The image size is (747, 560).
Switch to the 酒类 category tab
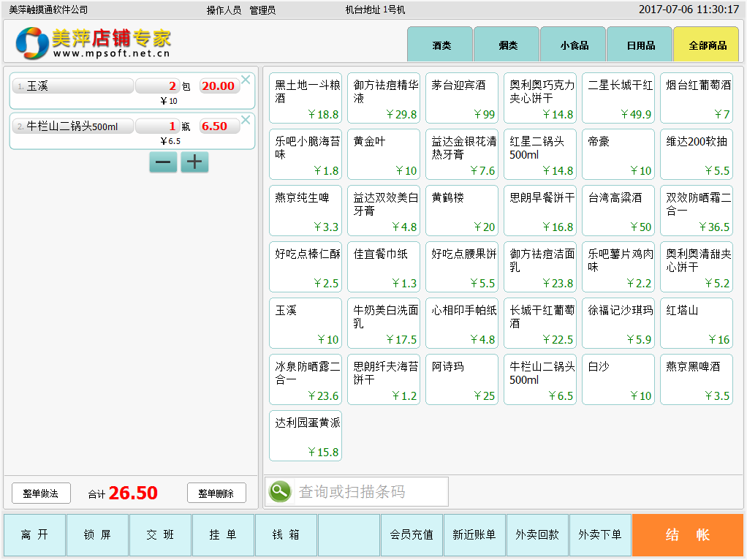440,45
